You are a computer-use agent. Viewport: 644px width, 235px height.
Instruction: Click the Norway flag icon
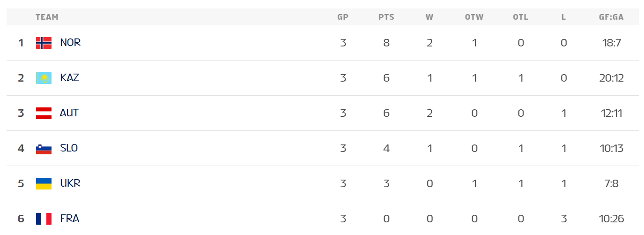pos(44,43)
